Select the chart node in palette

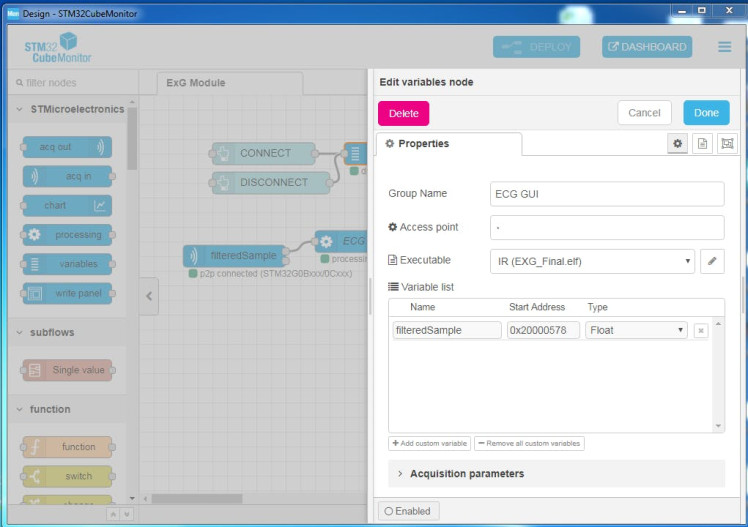(67, 206)
